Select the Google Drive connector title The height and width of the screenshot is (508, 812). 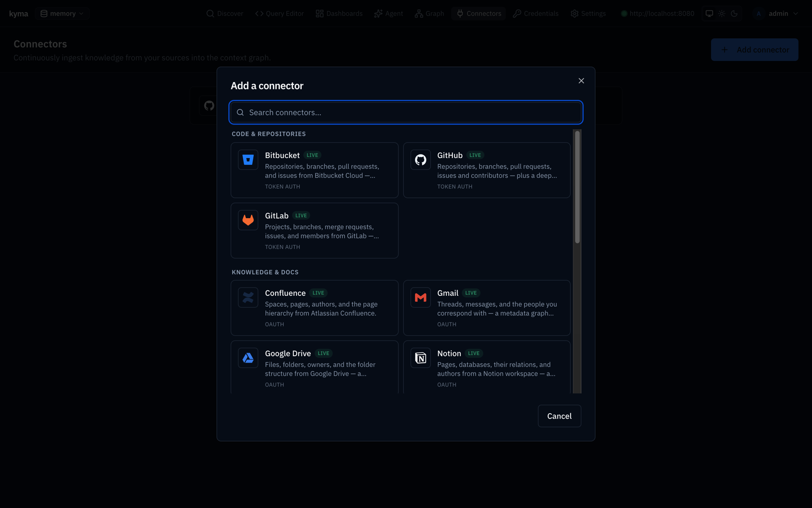click(x=288, y=354)
